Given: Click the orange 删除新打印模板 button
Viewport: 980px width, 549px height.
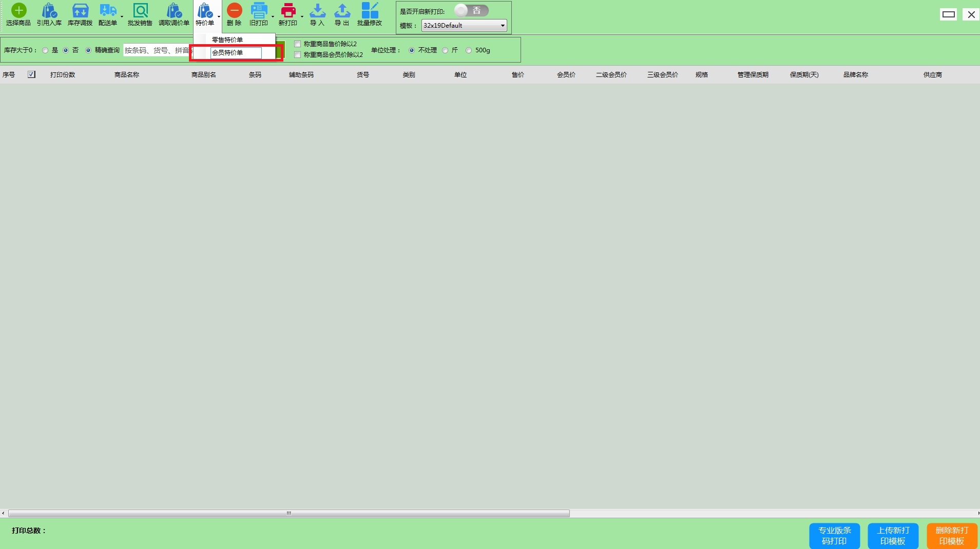Looking at the screenshot, I should point(951,536).
